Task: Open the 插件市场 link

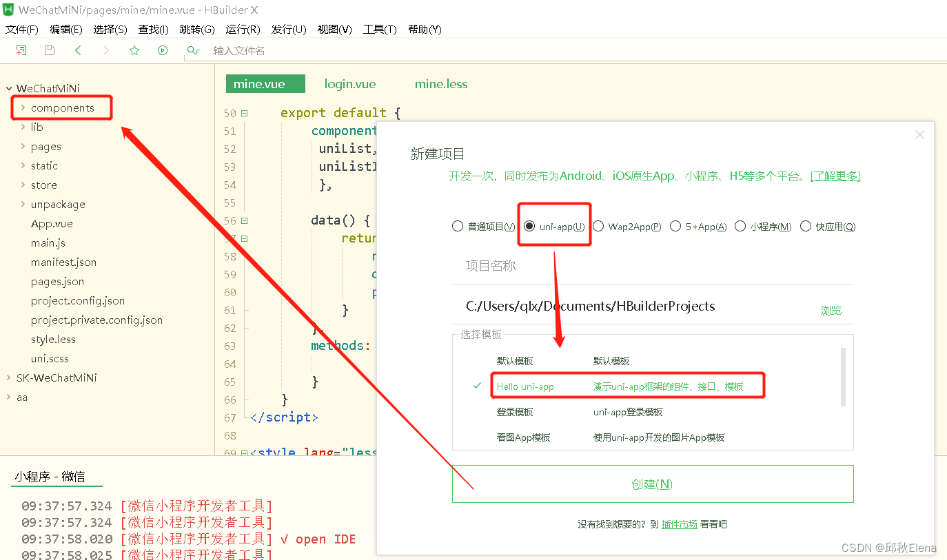Action: tap(680, 524)
